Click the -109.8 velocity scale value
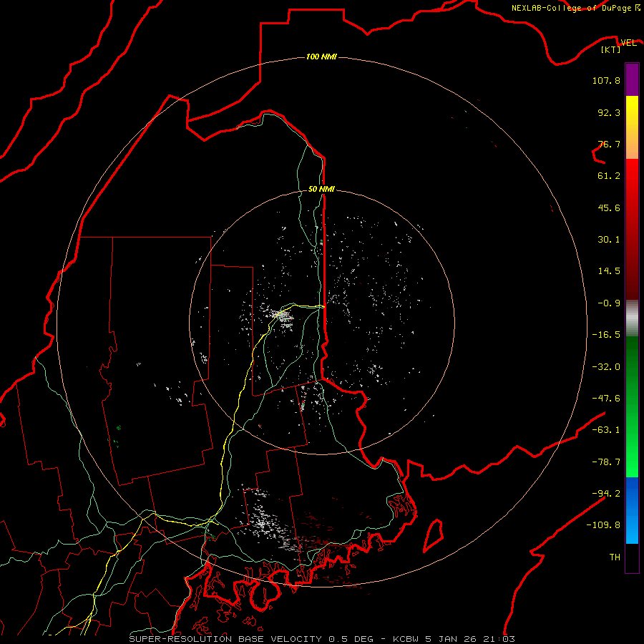The width and height of the screenshot is (644, 644). pyautogui.click(x=603, y=525)
